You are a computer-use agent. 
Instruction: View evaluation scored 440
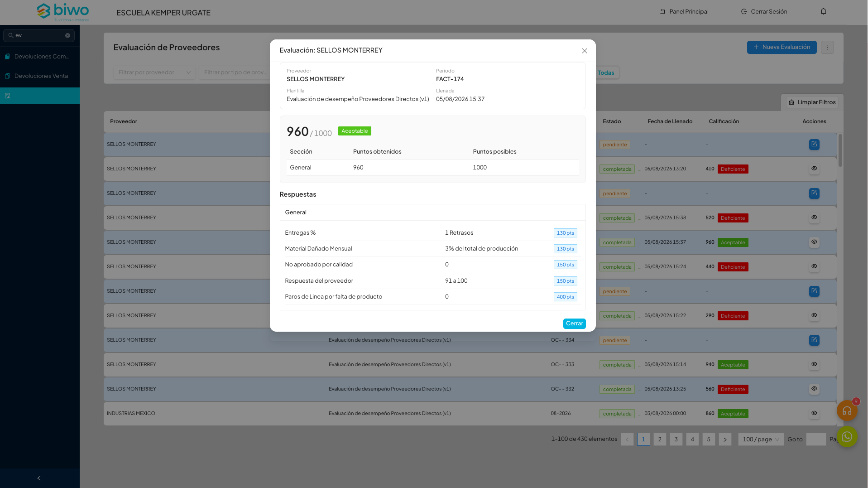coord(814,266)
